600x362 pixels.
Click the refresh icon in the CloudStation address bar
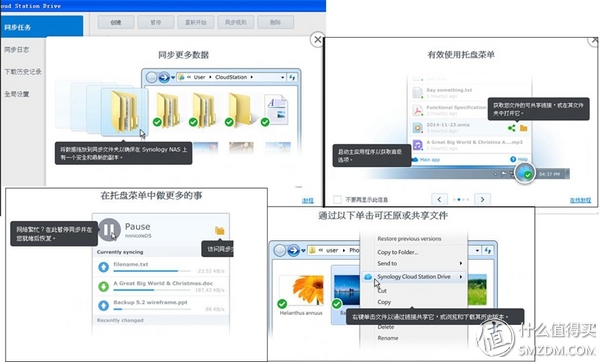pyautogui.click(x=293, y=77)
